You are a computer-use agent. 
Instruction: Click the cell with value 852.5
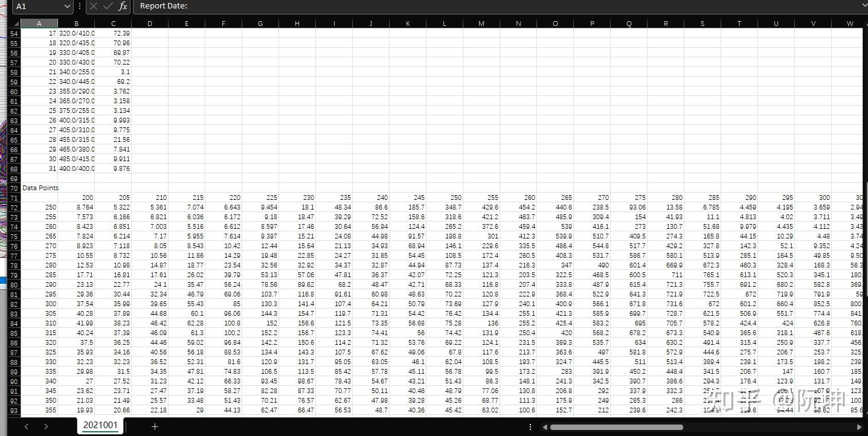813,304
